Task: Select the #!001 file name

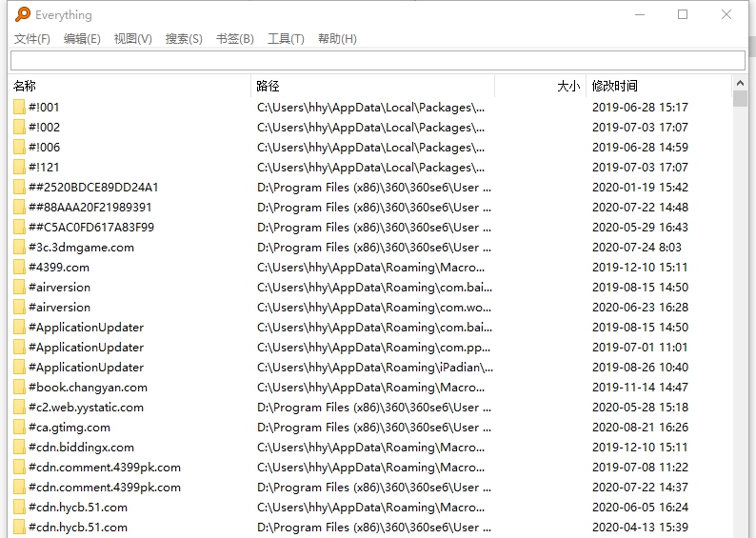Action: point(44,107)
